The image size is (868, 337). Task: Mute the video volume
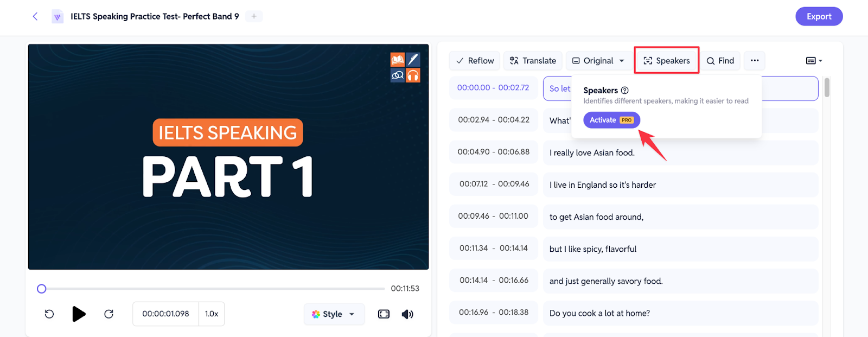(407, 314)
